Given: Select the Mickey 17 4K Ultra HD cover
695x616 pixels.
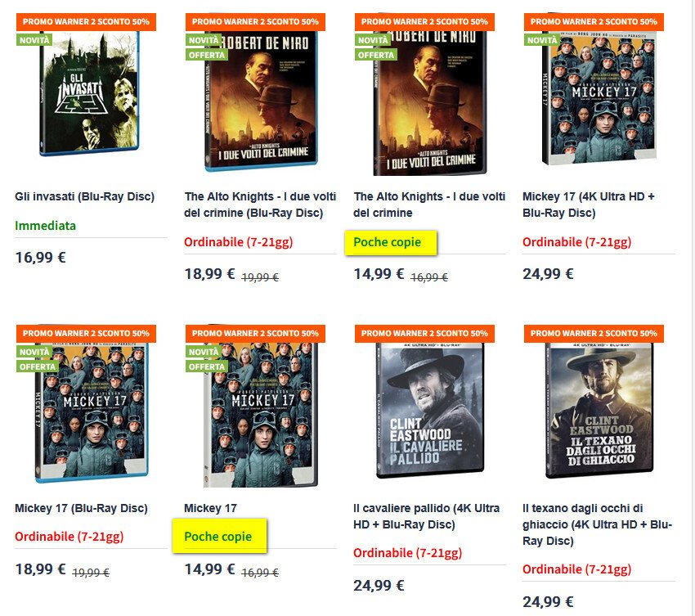Looking at the screenshot, I should 598,94.
